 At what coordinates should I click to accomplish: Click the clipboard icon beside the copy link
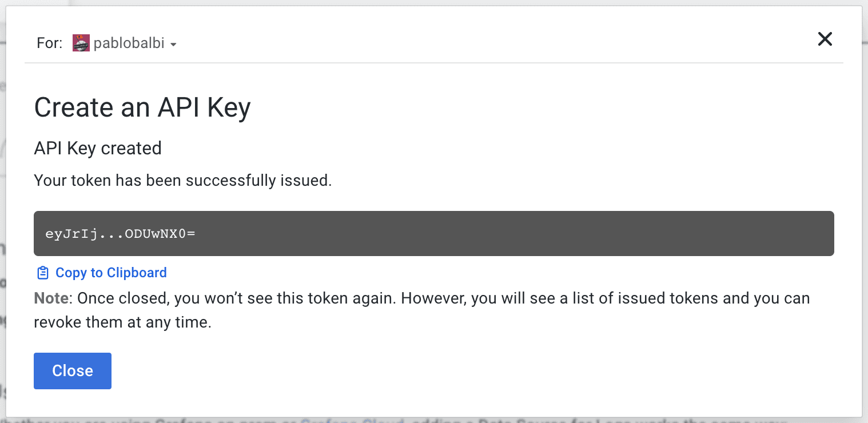pos(43,273)
